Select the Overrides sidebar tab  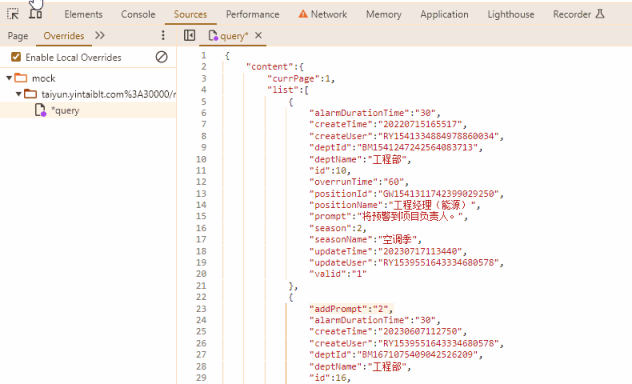[x=64, y=36]
